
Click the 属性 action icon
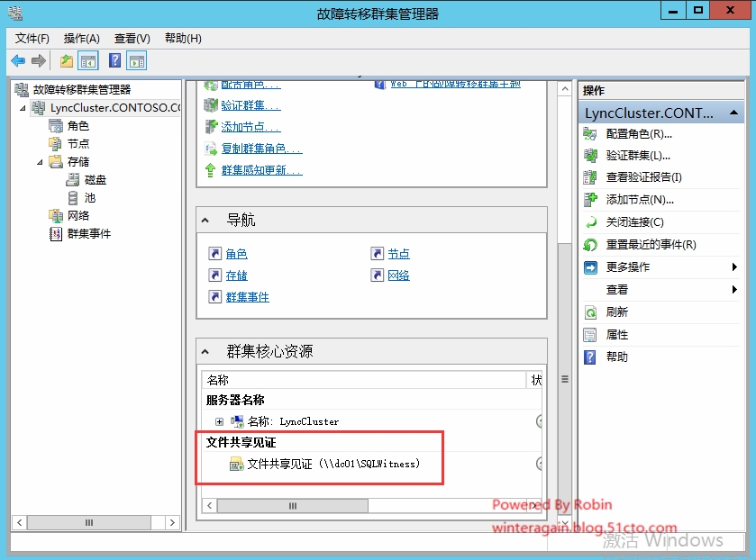(590, 334)
